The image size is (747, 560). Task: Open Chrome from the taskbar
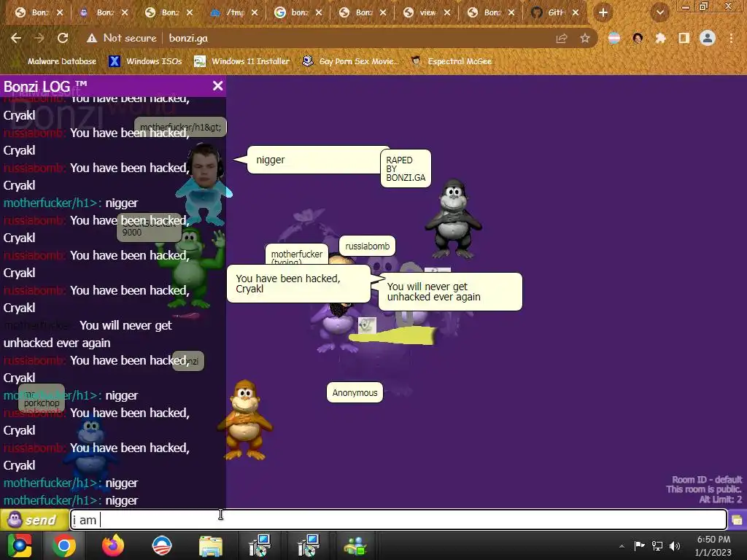coord(64,545)
